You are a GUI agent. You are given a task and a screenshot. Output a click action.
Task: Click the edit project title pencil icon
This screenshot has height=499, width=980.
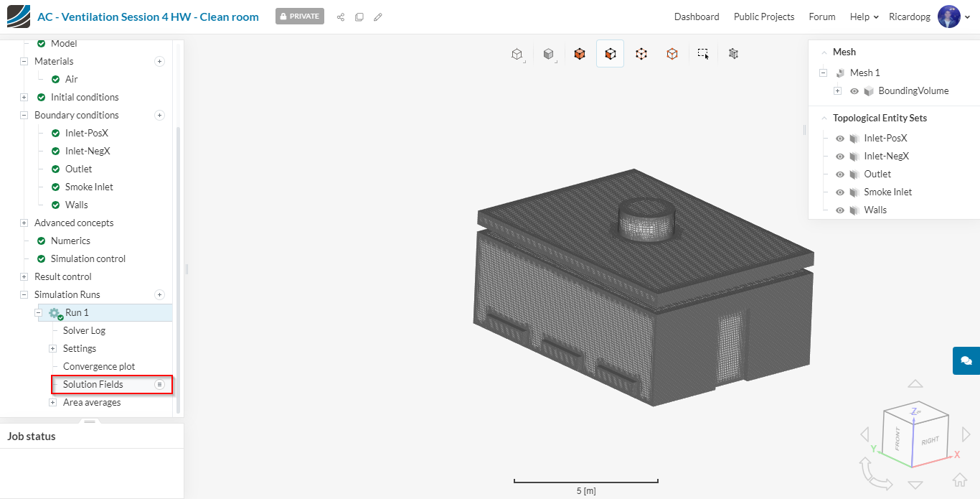point(378,17)
